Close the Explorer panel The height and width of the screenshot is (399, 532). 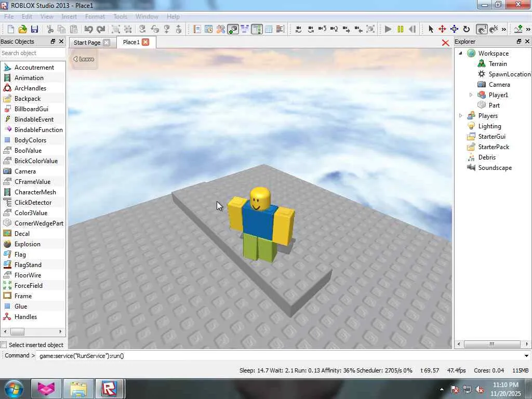[x=527, y=42]
